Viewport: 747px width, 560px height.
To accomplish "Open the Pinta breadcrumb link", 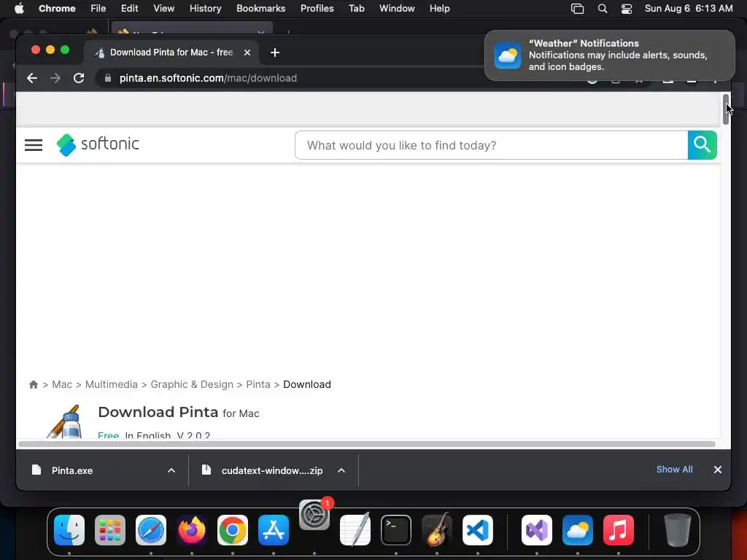I will tap(258, 384).
